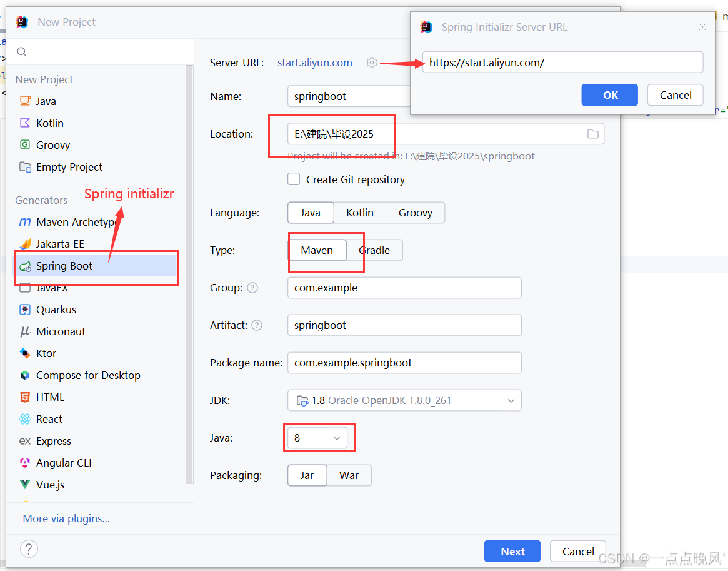Click the Spring Boot leaf icon
This screenshot has width=728, height=571.
tap(25, 266)
